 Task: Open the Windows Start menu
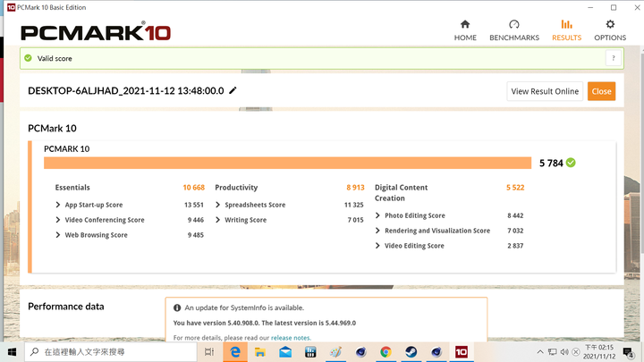pos(12,352)
